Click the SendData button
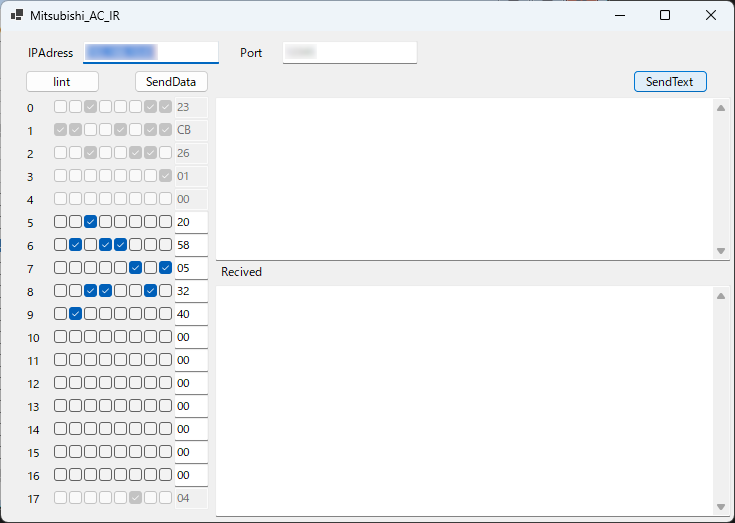The image size is (735, 523). tap(171, 82)
